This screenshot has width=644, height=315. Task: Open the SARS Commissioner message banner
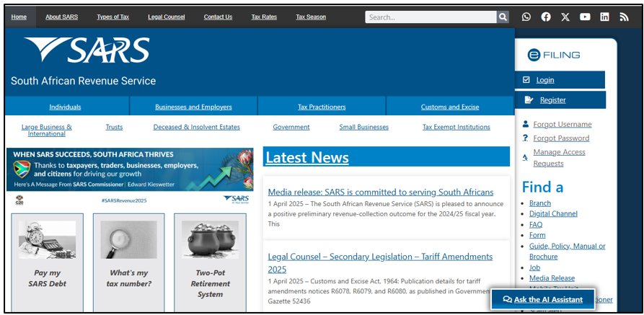click(x=130, y=169)
